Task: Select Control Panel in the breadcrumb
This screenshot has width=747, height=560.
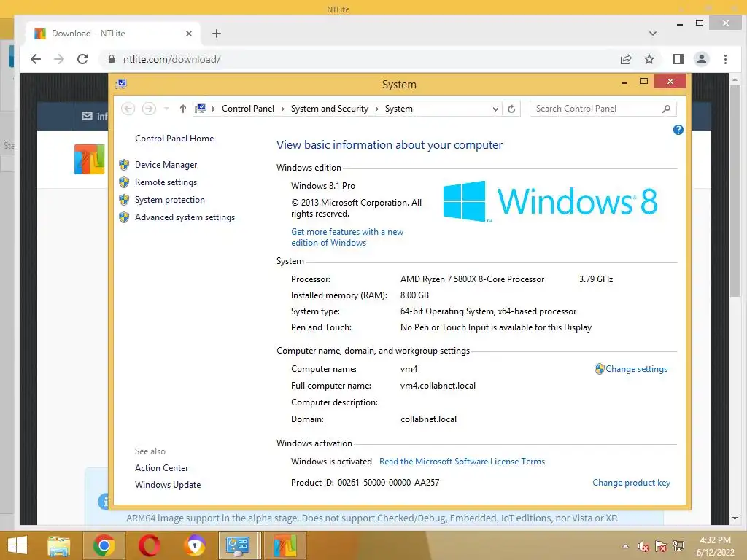Action: (248, 109)
